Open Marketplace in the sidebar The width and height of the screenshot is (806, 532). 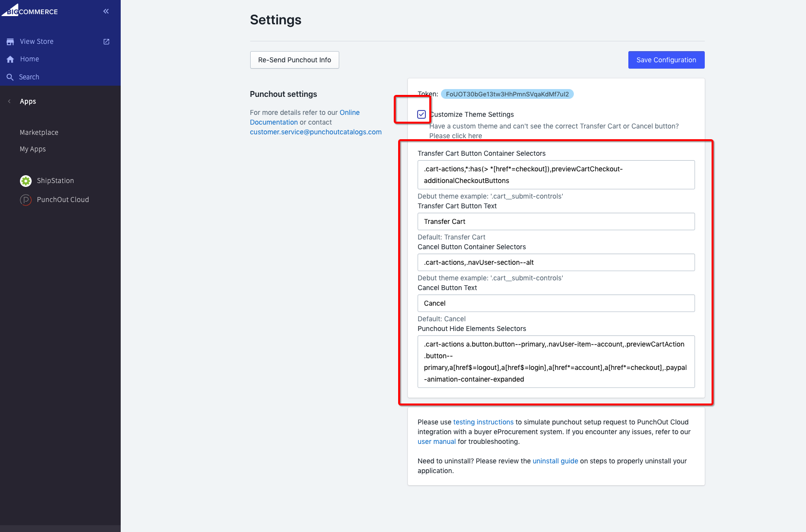39,132
